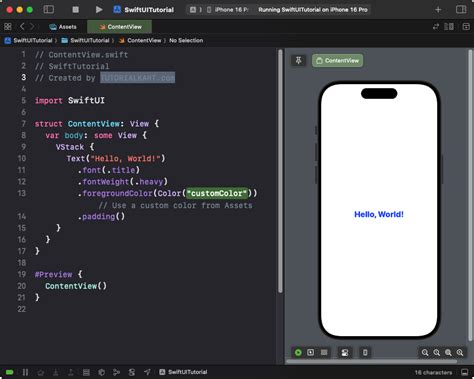The width and height of the screenshot is (474, 379).
Task: Click the 16 characters status text
Action: tap(433, 372)
